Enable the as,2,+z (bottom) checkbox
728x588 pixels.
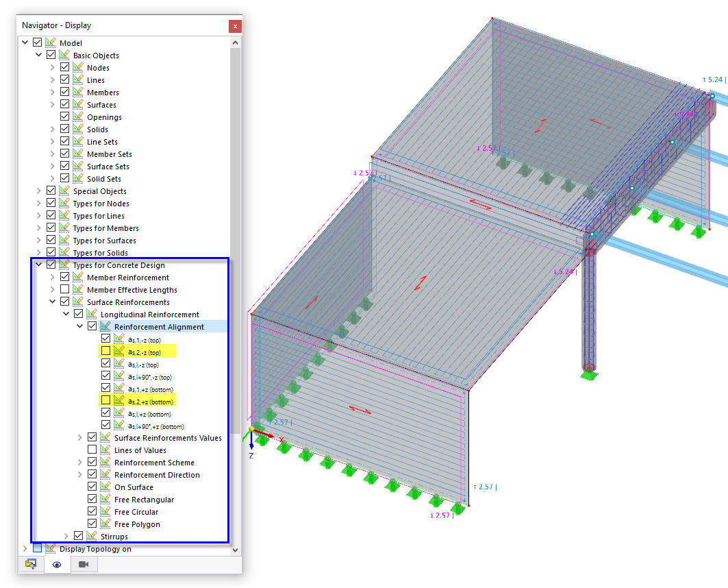(106, 400)
